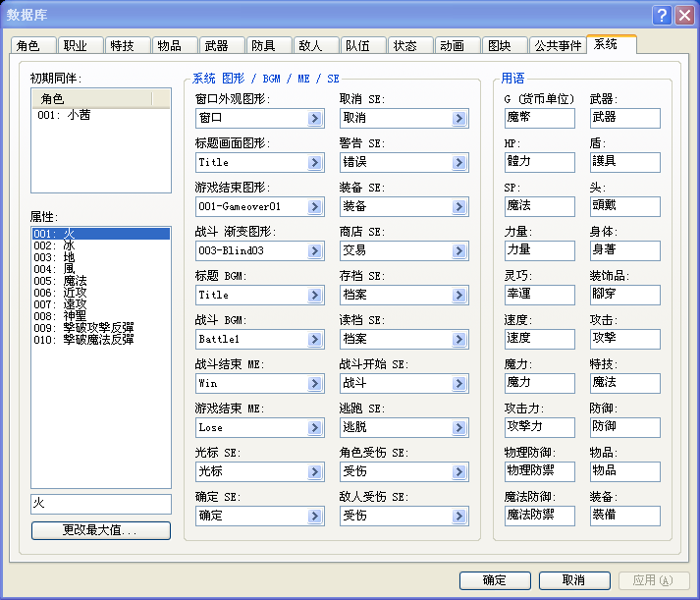Viewport: 700px width, 600px height.
Task: Select element 004: 風
Action: pyautogui.click(x=101, y=269)
